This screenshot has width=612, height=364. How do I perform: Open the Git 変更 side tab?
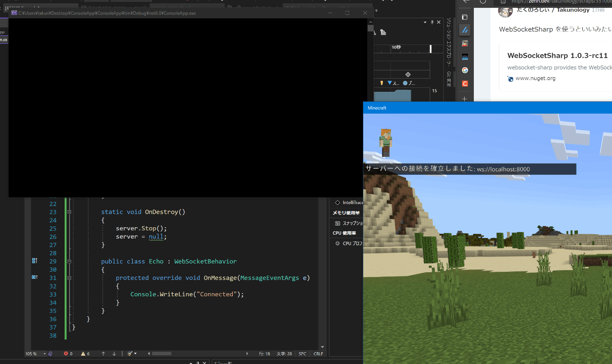pyautogui.click(x=449, y=79)
